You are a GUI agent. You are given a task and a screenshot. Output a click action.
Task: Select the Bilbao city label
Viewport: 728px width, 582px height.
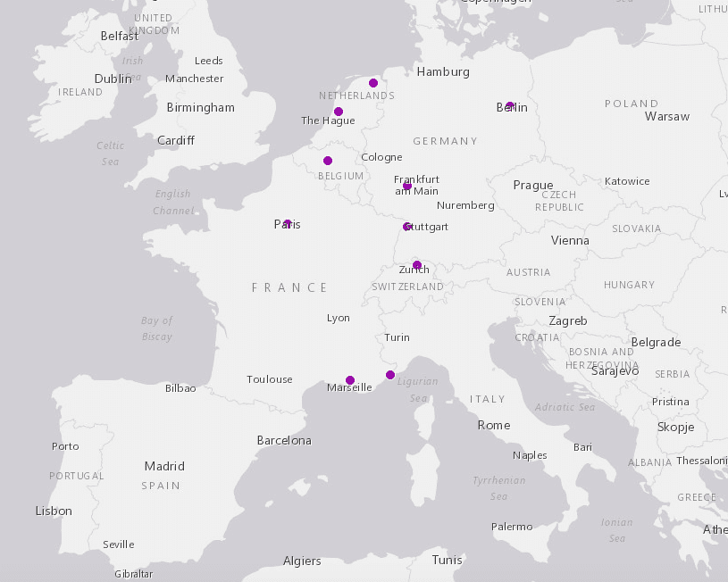[x=180, y=388]
